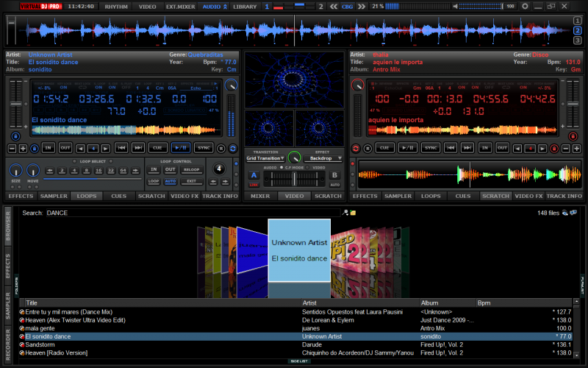
Task: Click the Search field containing DANCE
Action: (x=193, y=213)
